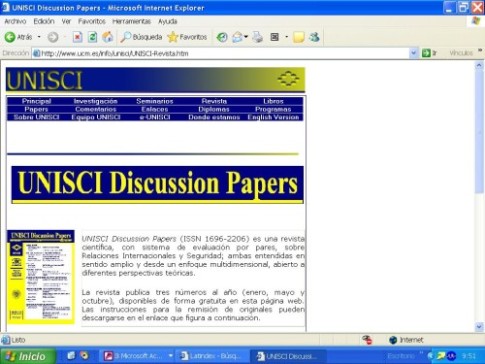Open the Herramientas menu

coord(131,21)
